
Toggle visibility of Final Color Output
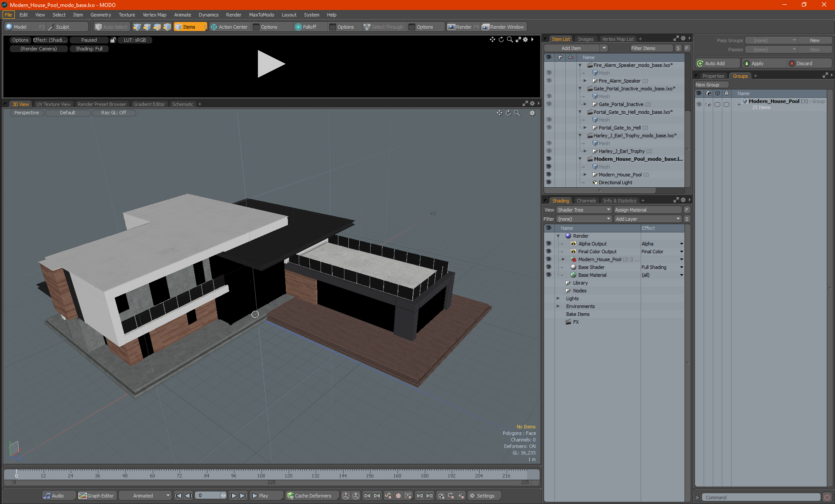(x=549, y=252)
